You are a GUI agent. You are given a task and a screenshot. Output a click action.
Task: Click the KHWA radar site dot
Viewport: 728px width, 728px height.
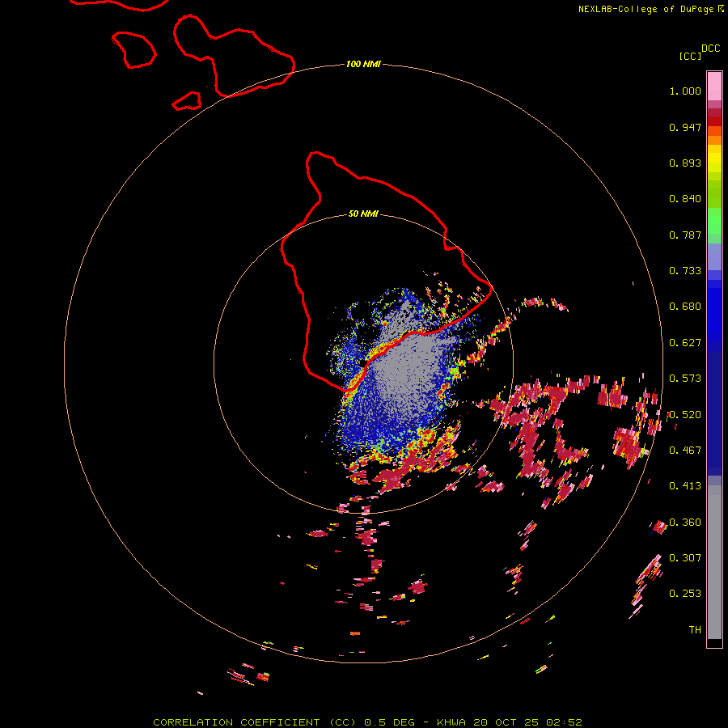click(x=362, y=362)
